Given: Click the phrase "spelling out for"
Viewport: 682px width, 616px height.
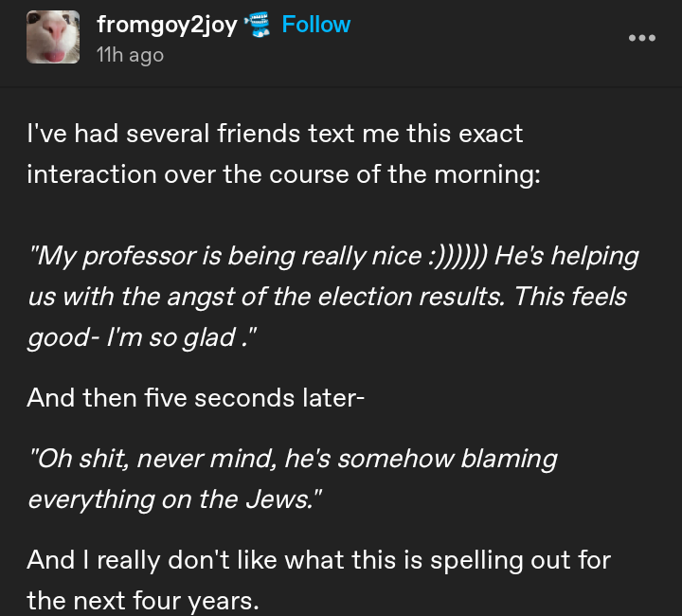Looking at the screenshot, I should tap(520, 559).
